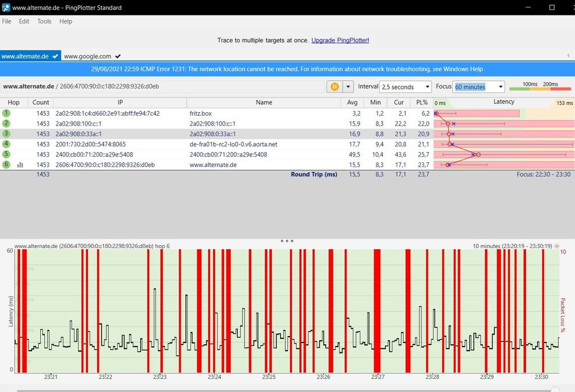The height and width of the screenshot is (392, 575).
Task: Click the hop 6 bar graph icon
Action: click(x=20, y=165)
